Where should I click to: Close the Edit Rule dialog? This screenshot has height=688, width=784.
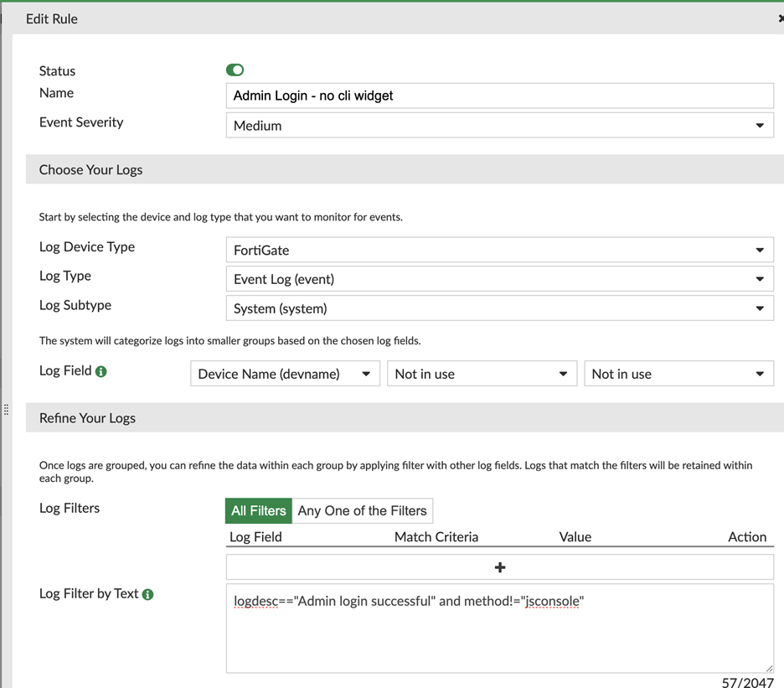coord(781,18)
